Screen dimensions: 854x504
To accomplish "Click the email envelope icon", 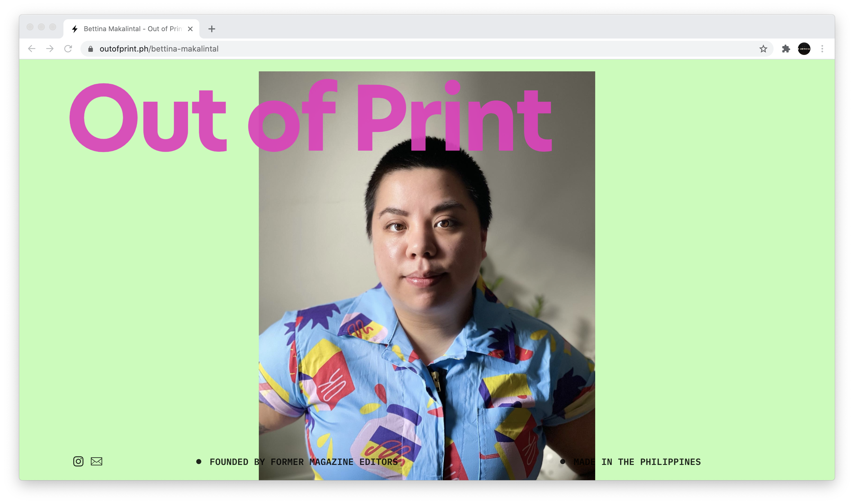I will (x=97, y=461).
